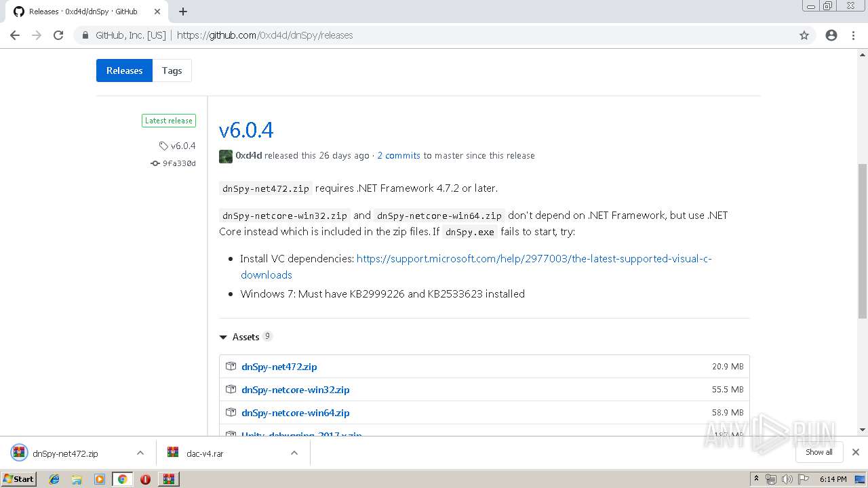
Task: Click the 20.9 MB size text
Action: coord(728,367)
